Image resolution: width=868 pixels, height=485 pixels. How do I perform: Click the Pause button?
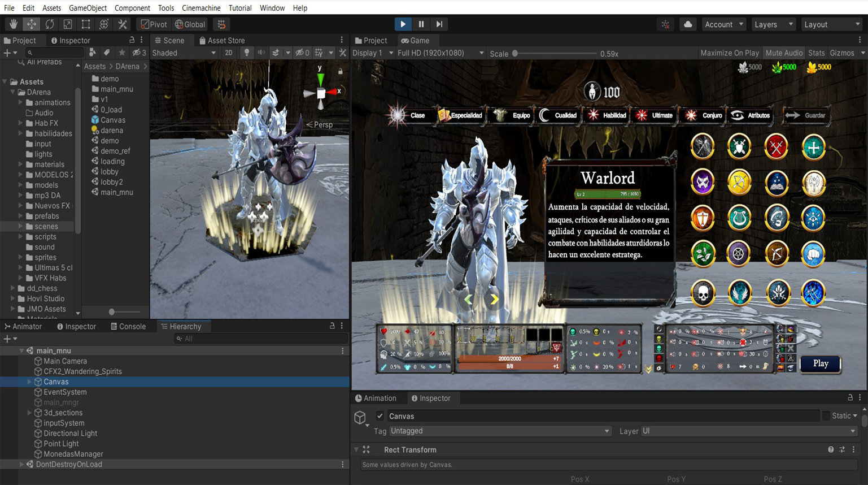pos(421,24)
